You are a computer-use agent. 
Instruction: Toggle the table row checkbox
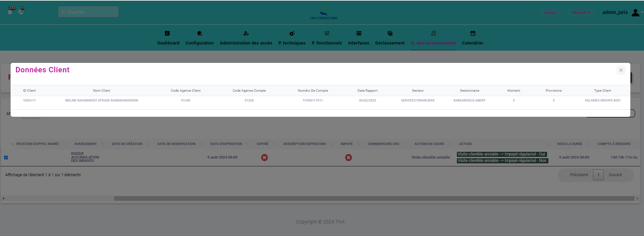6,158
